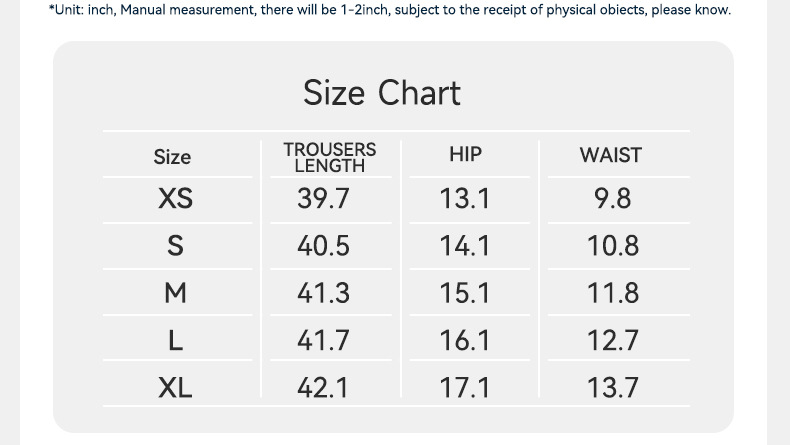790x445 pixels.
Task: Select the Size column header
Action: point(172,157)
